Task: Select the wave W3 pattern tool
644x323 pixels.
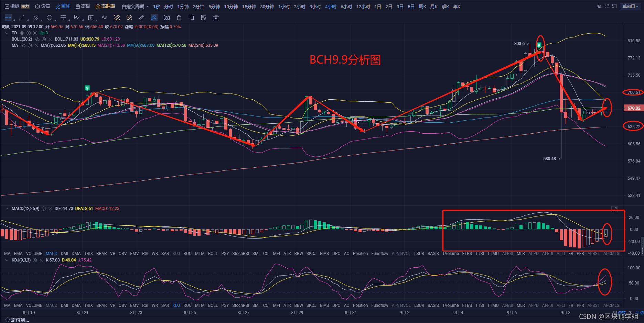Action: point(77,18)
